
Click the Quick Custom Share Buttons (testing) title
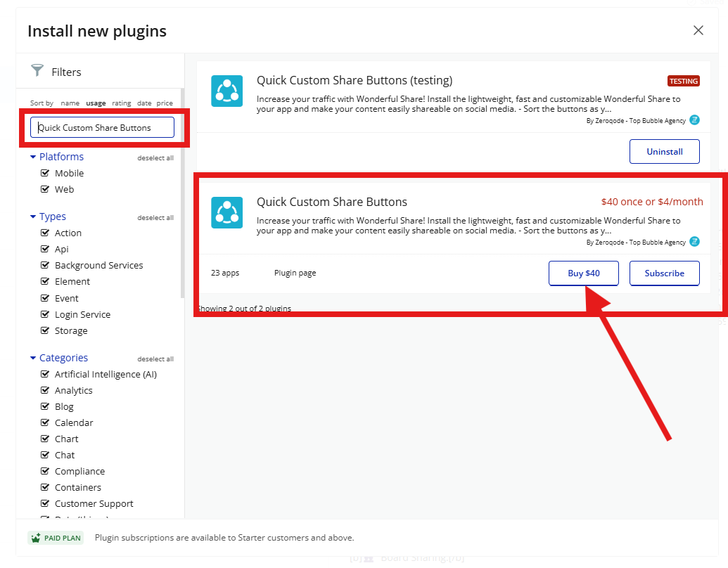tap(355, 80)
